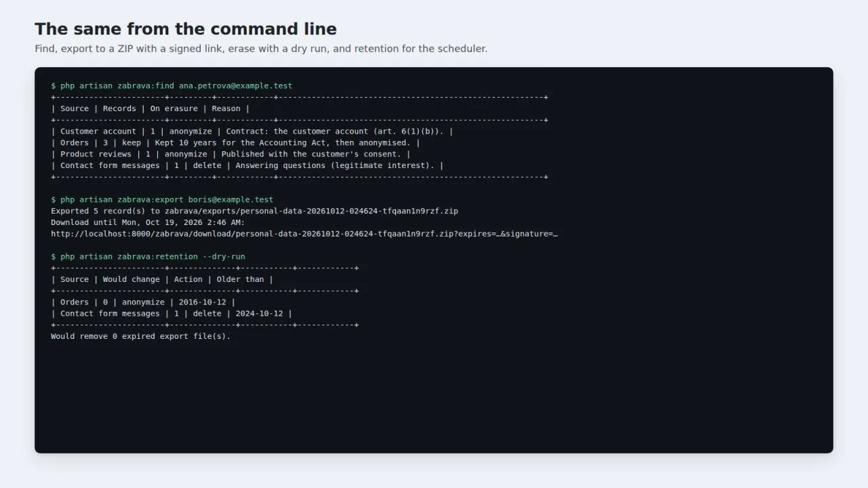Viewport: 868px width, 488px height.
Task: Click the Orders row marked "keep"
Action: (235, 143)
